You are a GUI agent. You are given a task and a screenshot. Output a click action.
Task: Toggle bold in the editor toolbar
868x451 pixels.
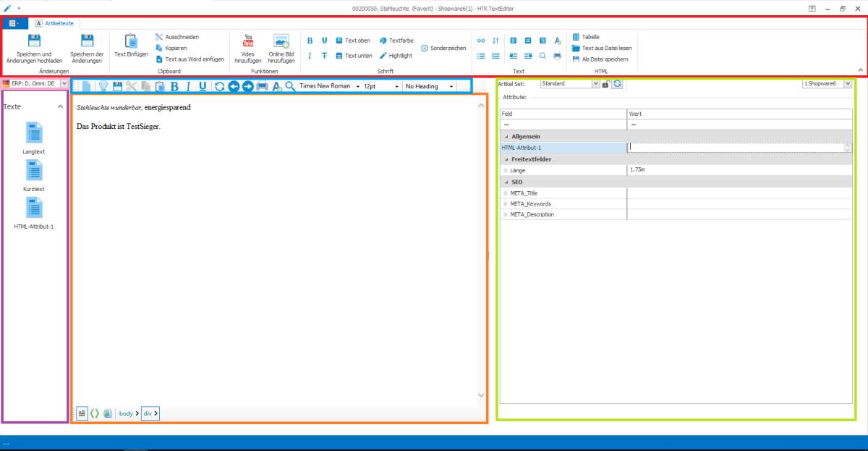coord(174,86)
